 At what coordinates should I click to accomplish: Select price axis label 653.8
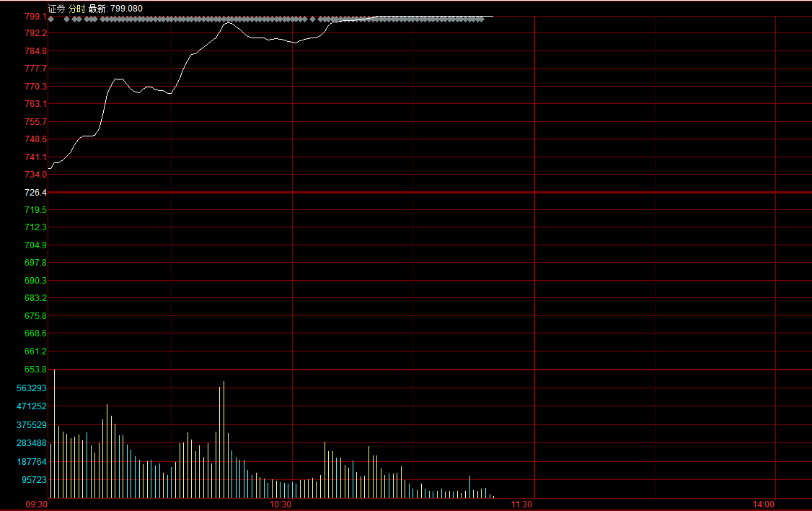[x=36, y=370]
